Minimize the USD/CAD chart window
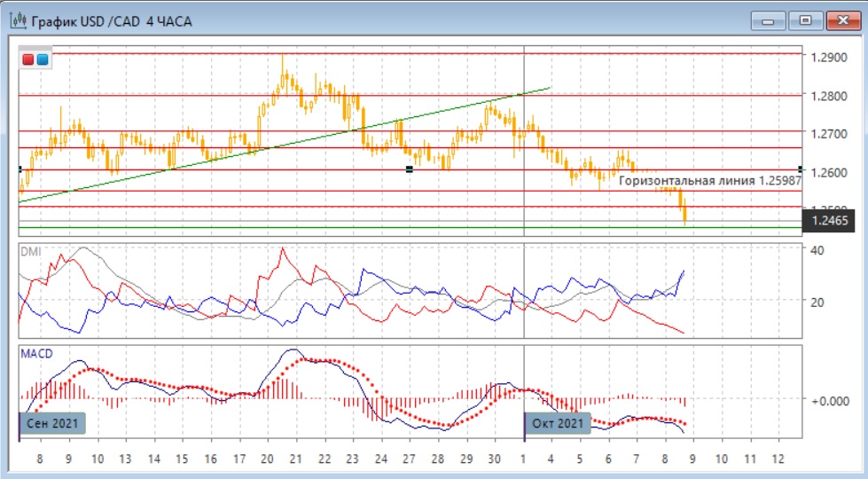Image resolution: width=868 pixels, height=479 pixels. pos(768,20)
